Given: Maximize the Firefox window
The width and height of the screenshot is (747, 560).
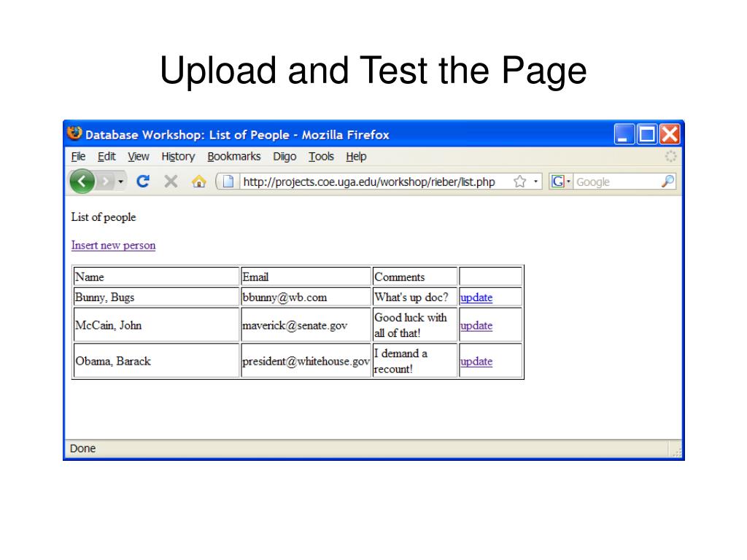Looking at the screenshot, I should pyautogui.click(x=647, y=134).
